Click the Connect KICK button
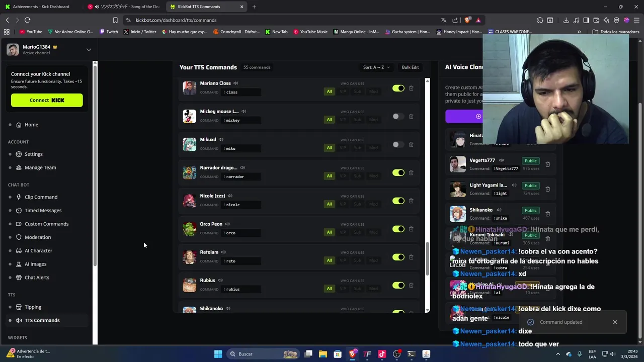 coord(47,100)
